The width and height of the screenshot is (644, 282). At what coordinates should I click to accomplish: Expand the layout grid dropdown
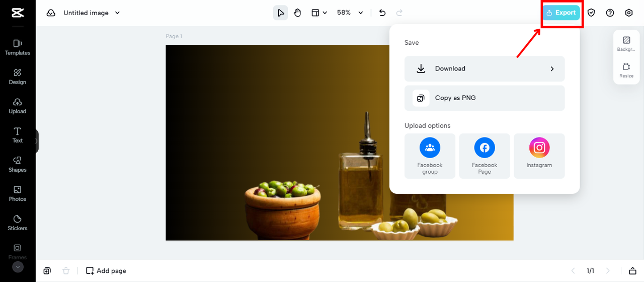(319, 13)
